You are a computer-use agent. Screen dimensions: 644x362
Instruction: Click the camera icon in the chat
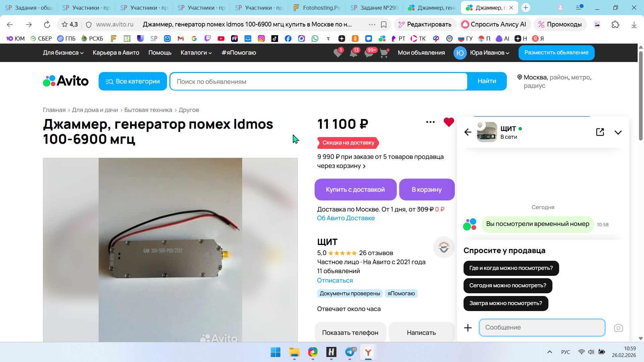(x=618, y=328)
